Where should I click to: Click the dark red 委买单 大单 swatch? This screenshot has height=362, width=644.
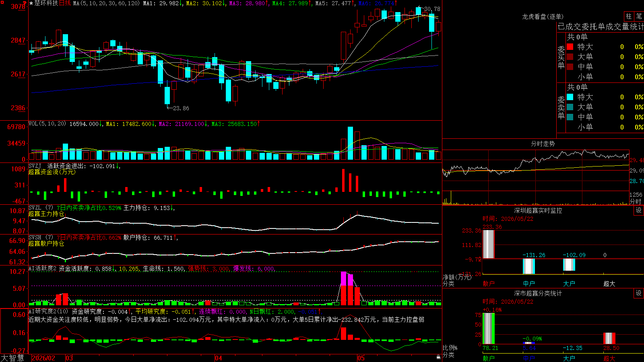click(x=570, y=57)
